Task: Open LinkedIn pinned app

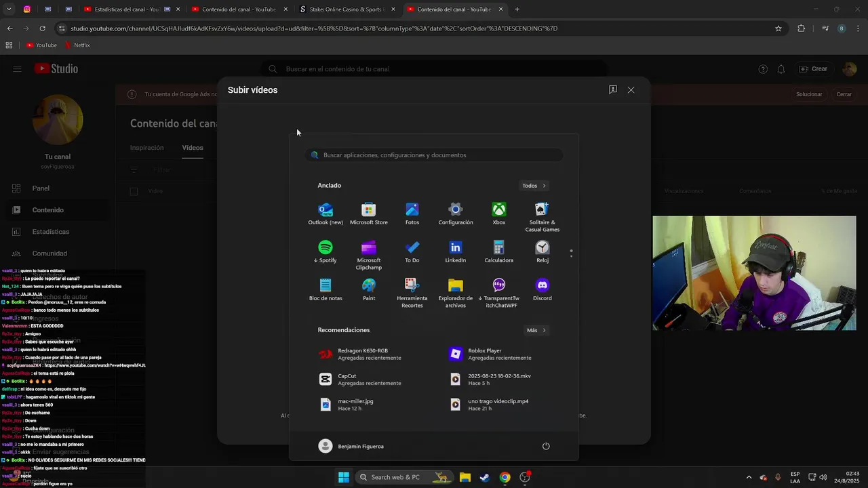Action: click(456, 251)
